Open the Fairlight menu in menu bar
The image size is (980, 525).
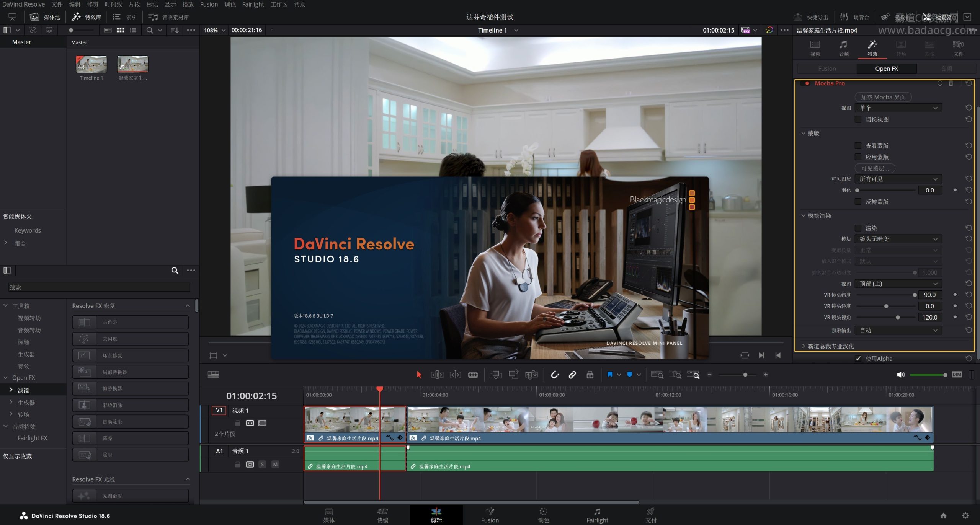253,4
